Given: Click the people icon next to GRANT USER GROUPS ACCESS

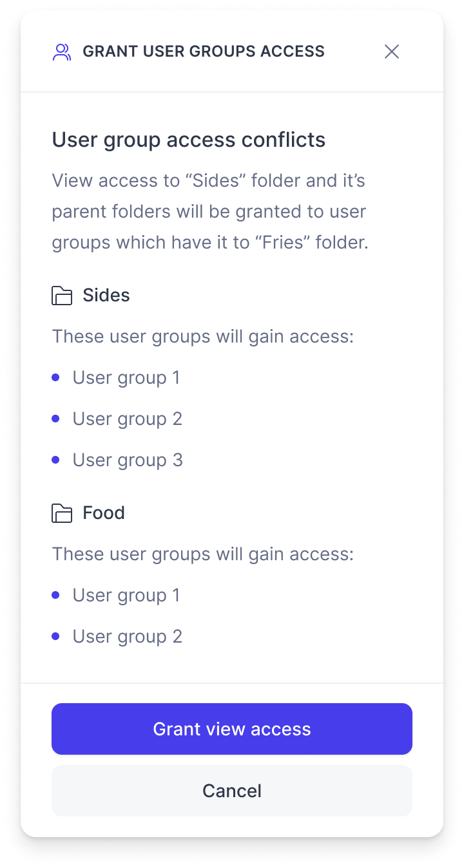Looking at the screenshot, I should coord(63,51).
